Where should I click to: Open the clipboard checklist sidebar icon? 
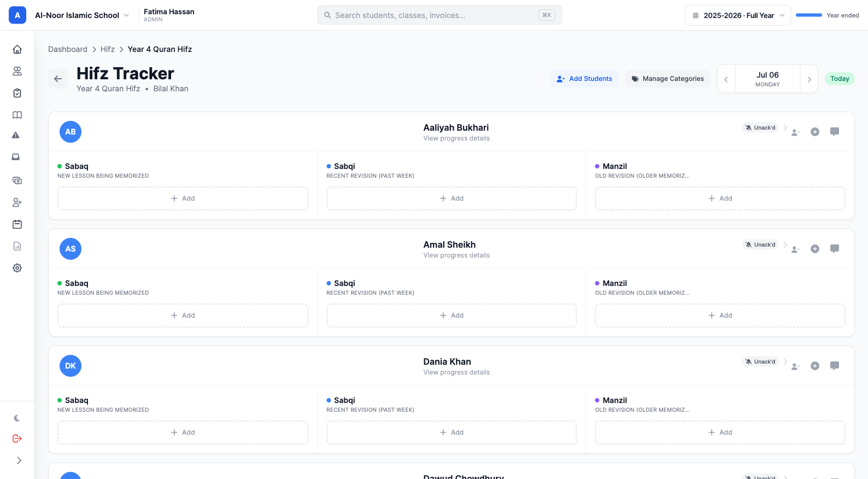[17, 93]
